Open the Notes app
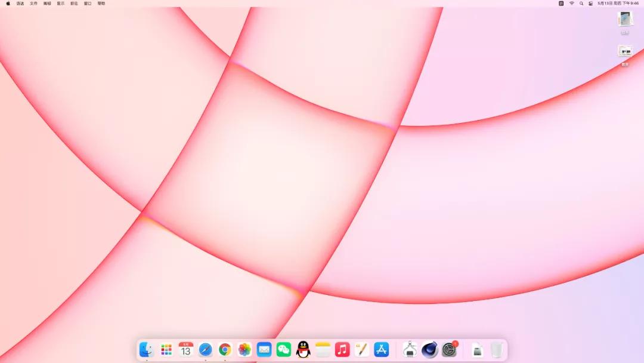 tap(323, 350)
